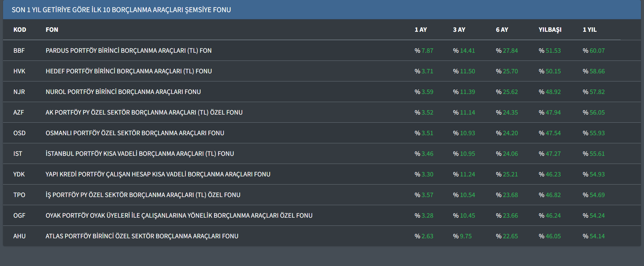Open Ak Portföy PY Özel Sektör fund

click(144, 113)
